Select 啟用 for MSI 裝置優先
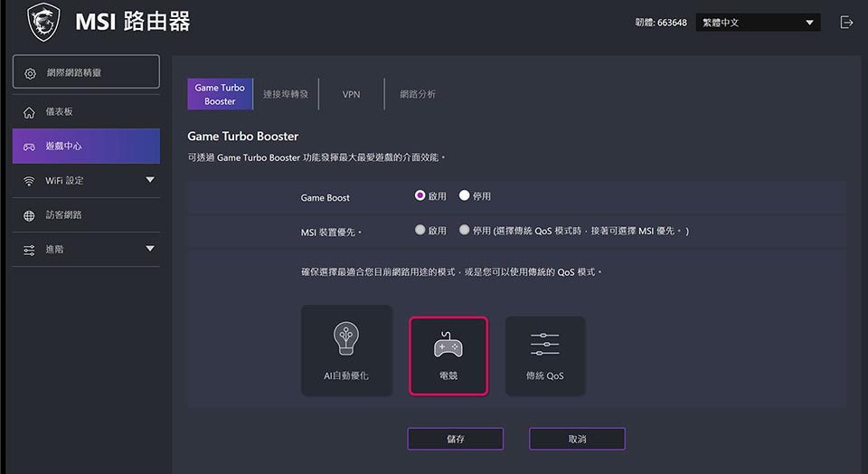 (420, 230)
